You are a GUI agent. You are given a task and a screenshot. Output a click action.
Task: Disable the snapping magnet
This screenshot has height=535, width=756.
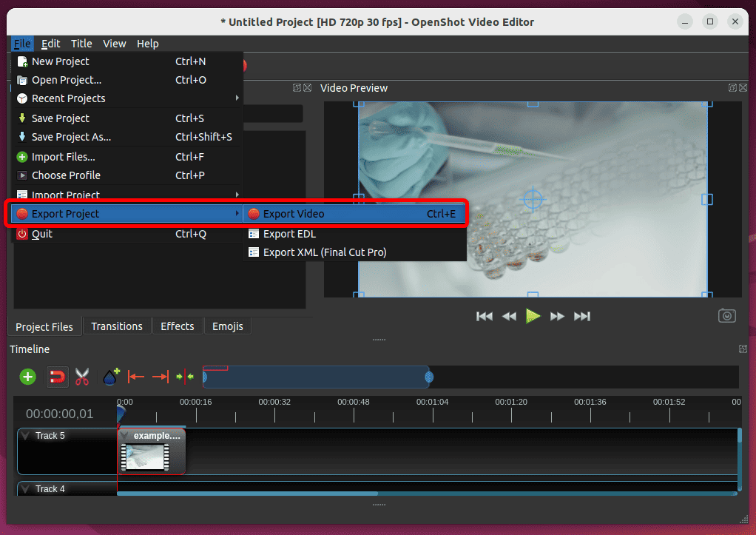(57, 377)
